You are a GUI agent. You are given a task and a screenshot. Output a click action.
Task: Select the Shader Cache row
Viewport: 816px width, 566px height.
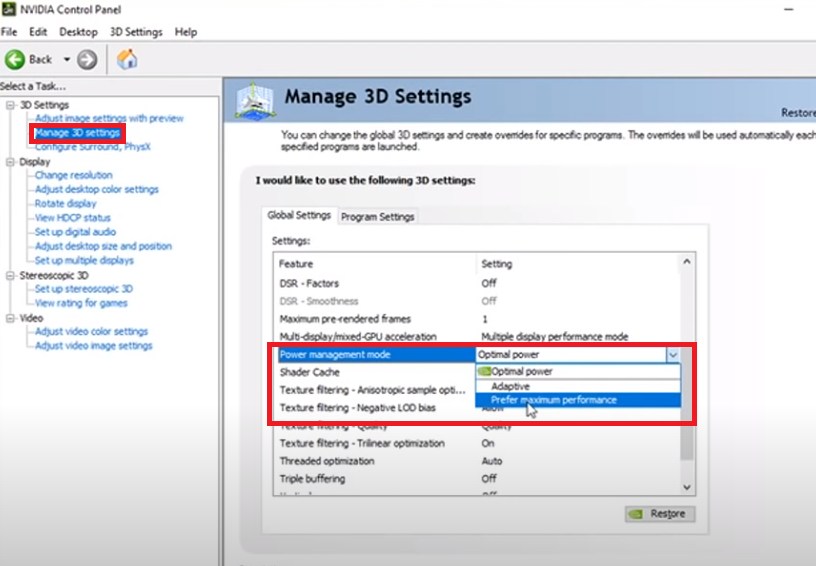tap(375, 372)
